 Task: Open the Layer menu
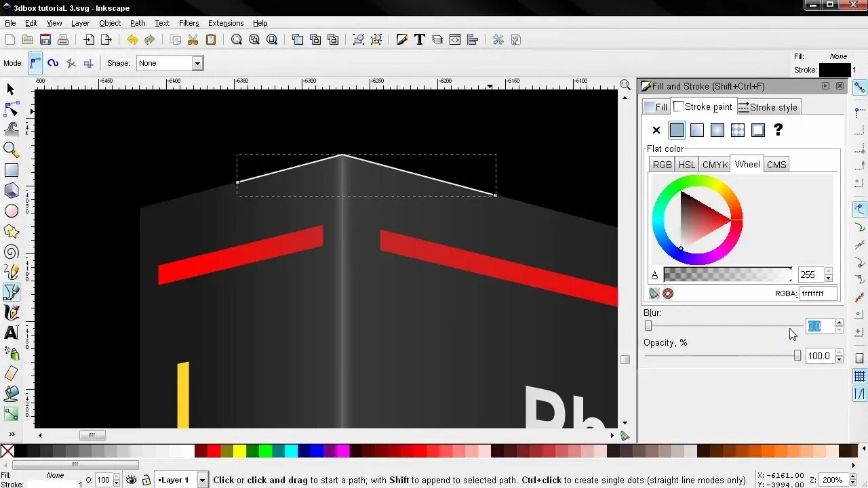pyautogui.click(x=80, y=23)
